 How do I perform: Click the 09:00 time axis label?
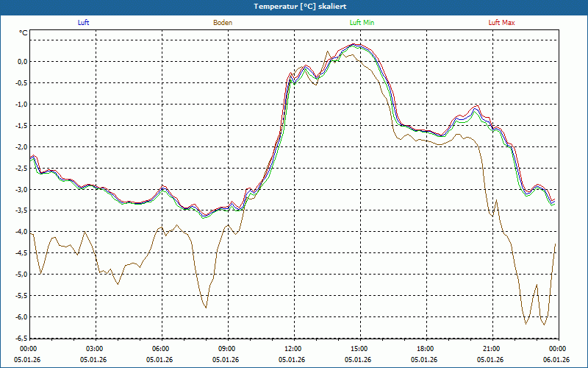point(228,349)
